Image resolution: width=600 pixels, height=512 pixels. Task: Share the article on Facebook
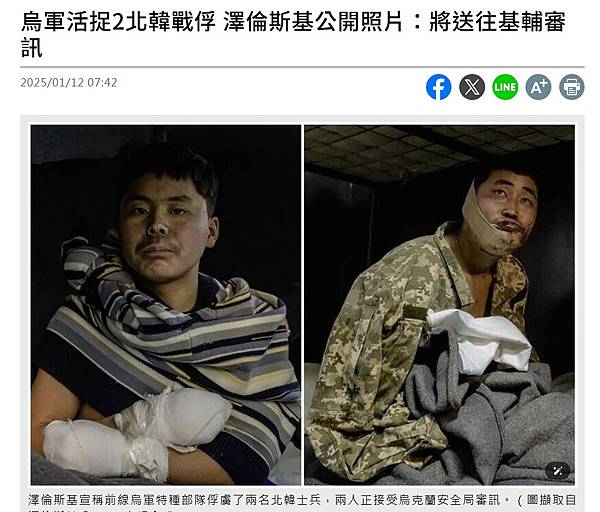[x=439, y=87]
